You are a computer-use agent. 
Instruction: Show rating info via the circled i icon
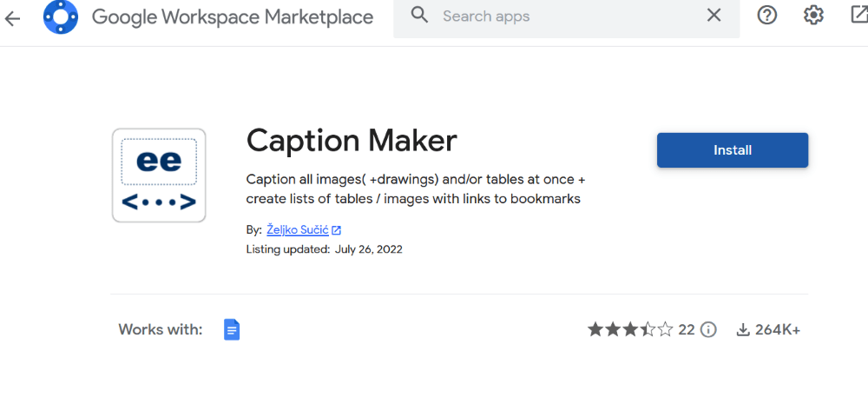[709, 329]
